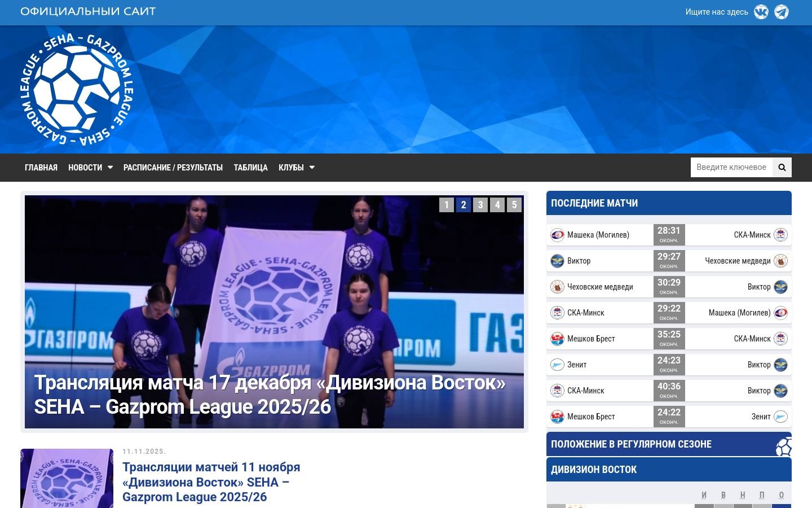Click СКА-Минск logo in 28:31 match

(780, 235)
